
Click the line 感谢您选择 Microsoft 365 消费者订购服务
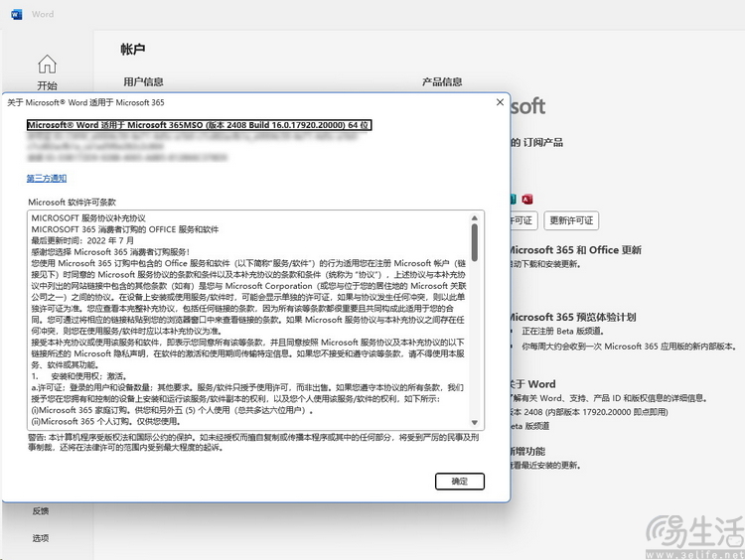tap(110, 252)
